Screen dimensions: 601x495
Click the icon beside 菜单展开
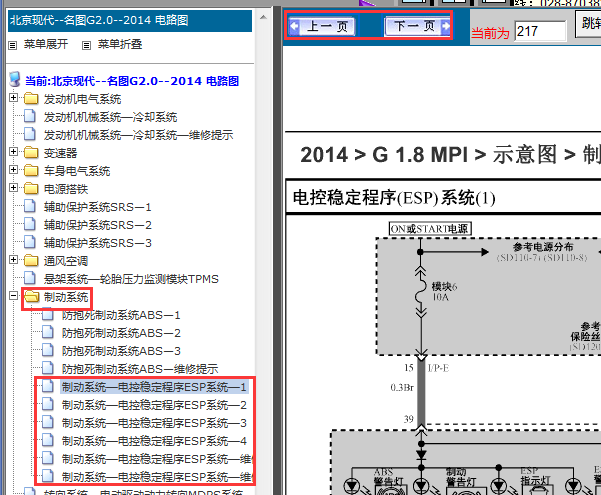[13, 46]
